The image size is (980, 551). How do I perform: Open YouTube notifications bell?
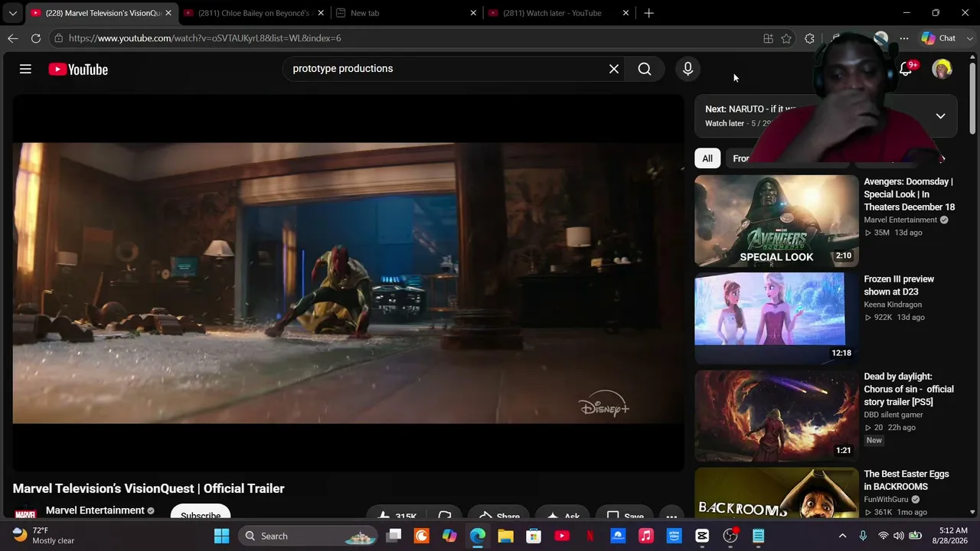906,69
